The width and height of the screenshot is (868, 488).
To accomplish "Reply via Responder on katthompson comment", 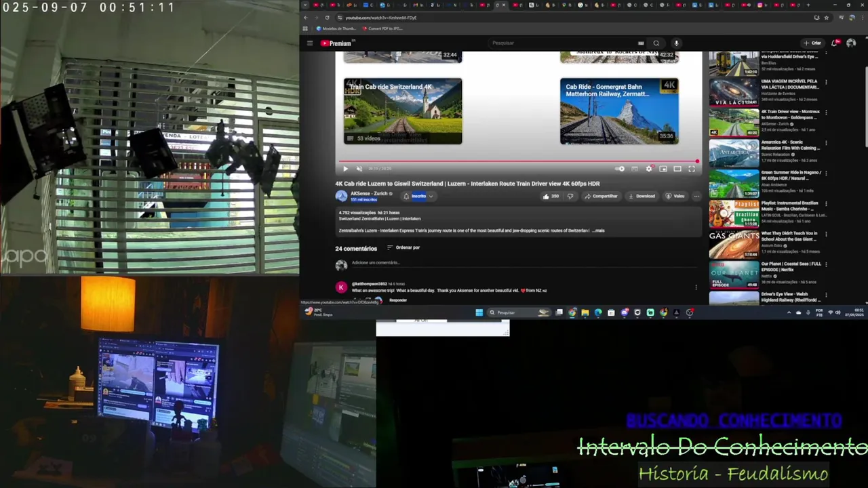I will coord(398,300).
